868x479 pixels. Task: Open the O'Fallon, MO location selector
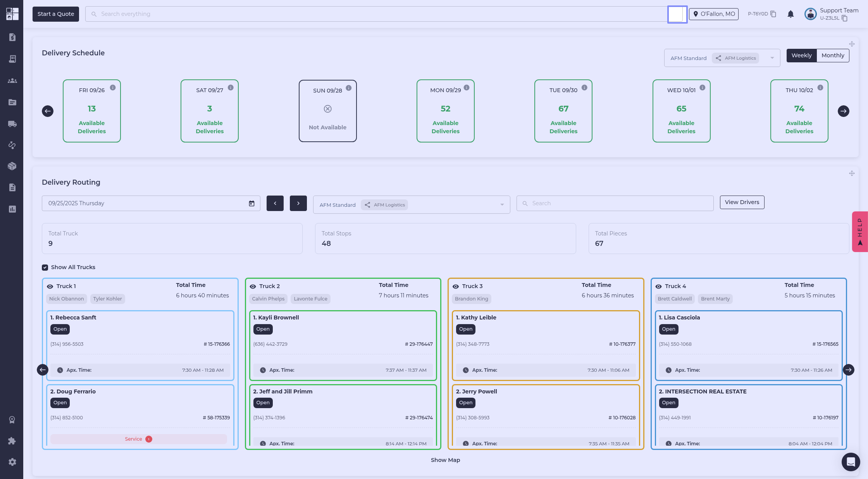(x=713, y=14)
